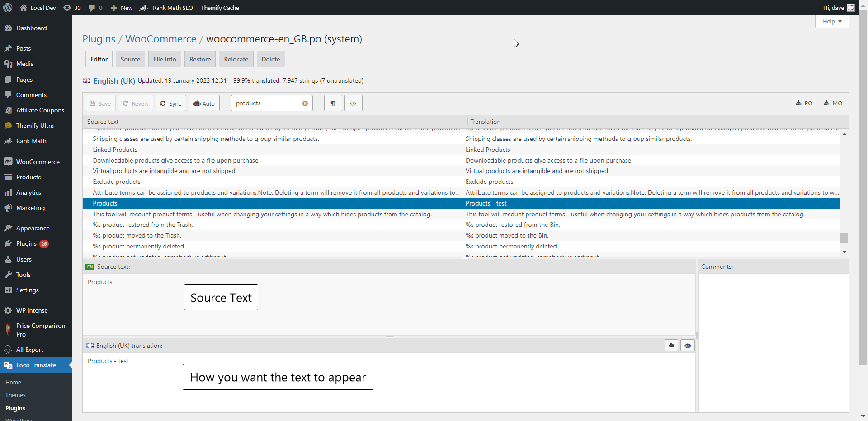Switch to the File info tab
The width and height of the screenshot is (868, 421).
coord(165,59)
